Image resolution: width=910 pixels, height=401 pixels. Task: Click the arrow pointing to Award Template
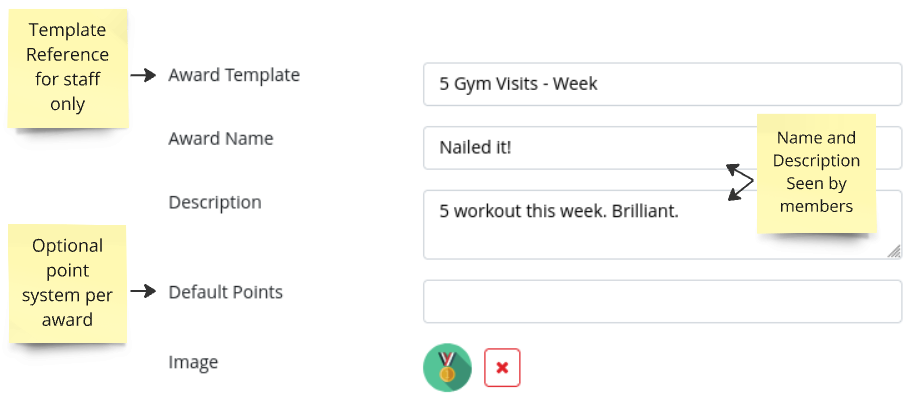tap(145, 75)
